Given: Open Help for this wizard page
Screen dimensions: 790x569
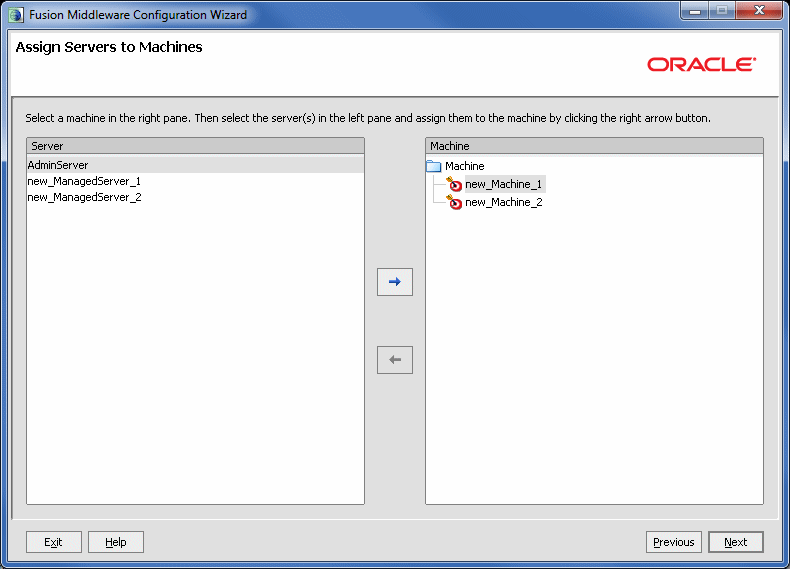Looking at the screenshot, I should point(116,542).
